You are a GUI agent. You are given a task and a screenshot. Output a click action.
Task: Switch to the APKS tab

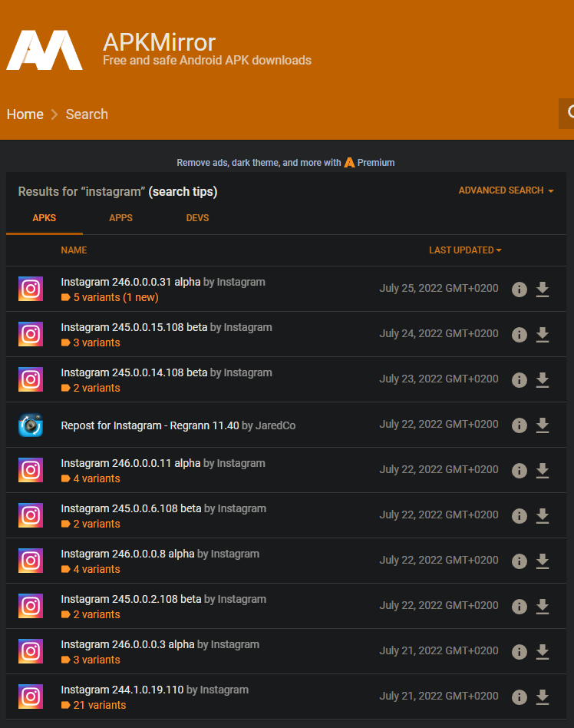point(44,218)
